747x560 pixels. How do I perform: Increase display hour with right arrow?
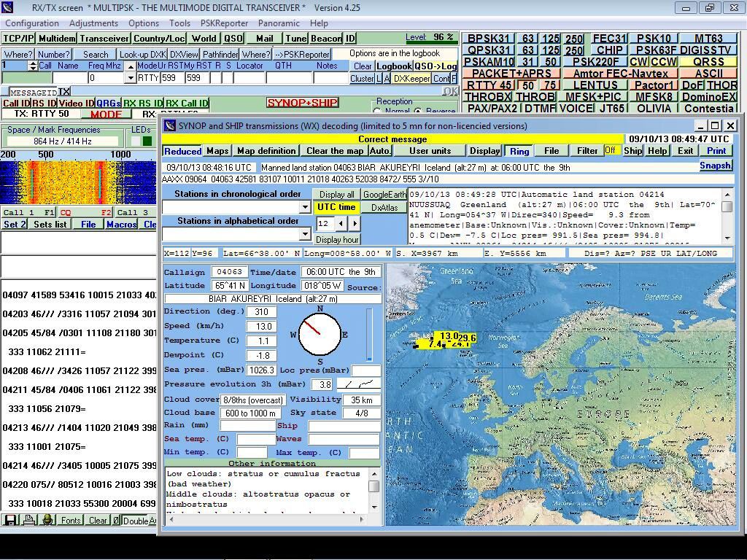(x=354, y=223)
